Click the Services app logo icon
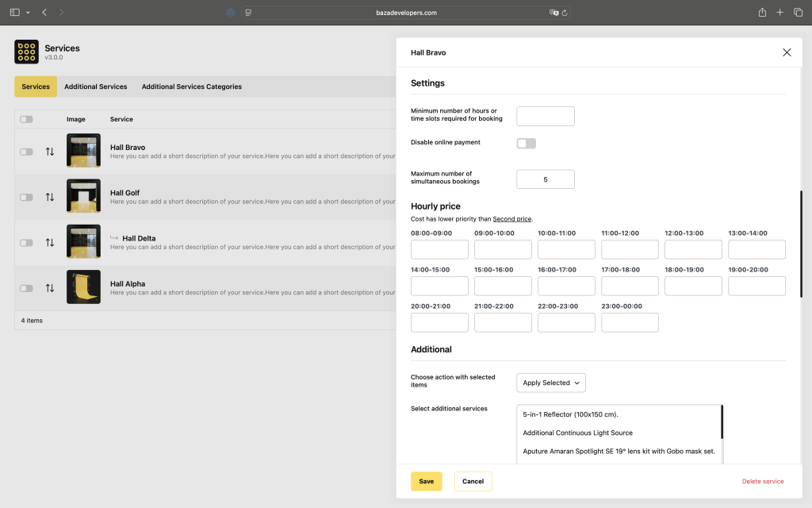Viewport: 812px width, 508px height. pyautogui.click(x=26, y=52)
